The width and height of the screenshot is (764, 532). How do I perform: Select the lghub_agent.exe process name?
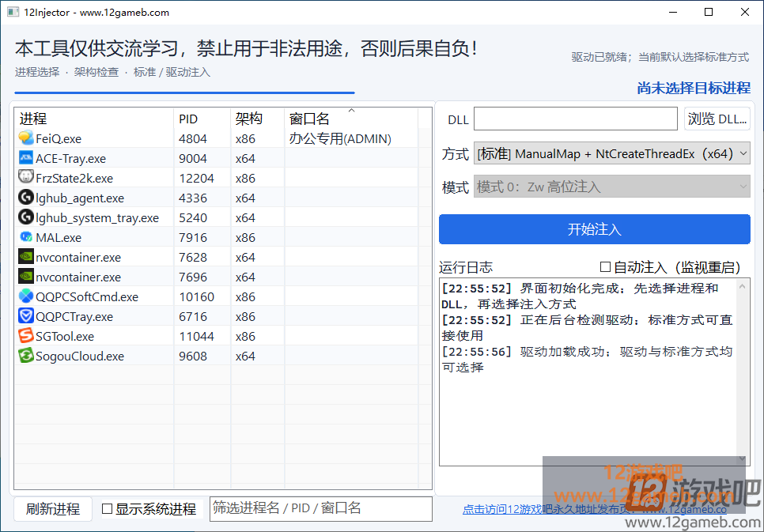click(x=80, y=198)
